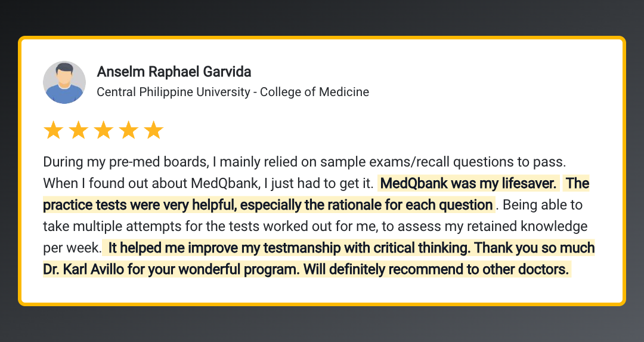Click 'When I found out about MedQbank' text
Viewport: 644px width, 342px height.
tap(151, 183)
